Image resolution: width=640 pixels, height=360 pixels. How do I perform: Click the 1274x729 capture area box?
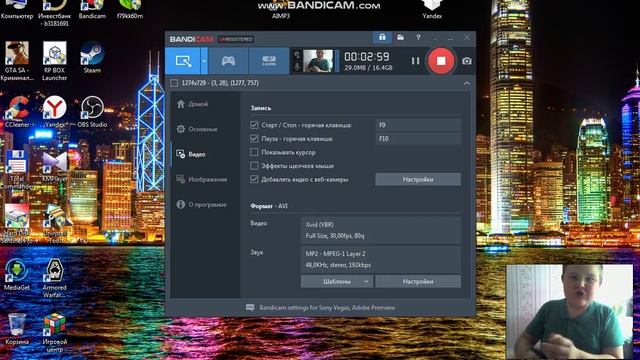click(174, 83)
